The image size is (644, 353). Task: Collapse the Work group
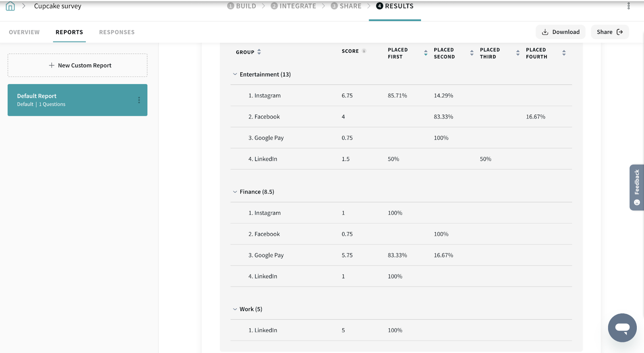235,310
